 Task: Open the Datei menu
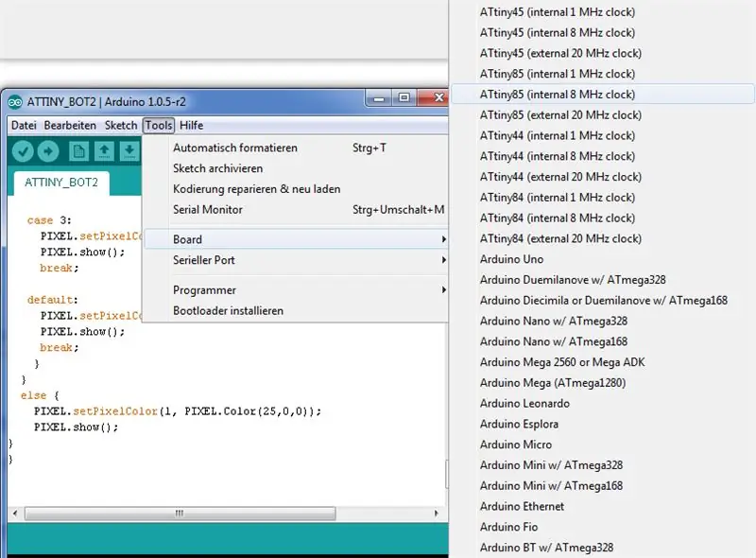point(24,126)
